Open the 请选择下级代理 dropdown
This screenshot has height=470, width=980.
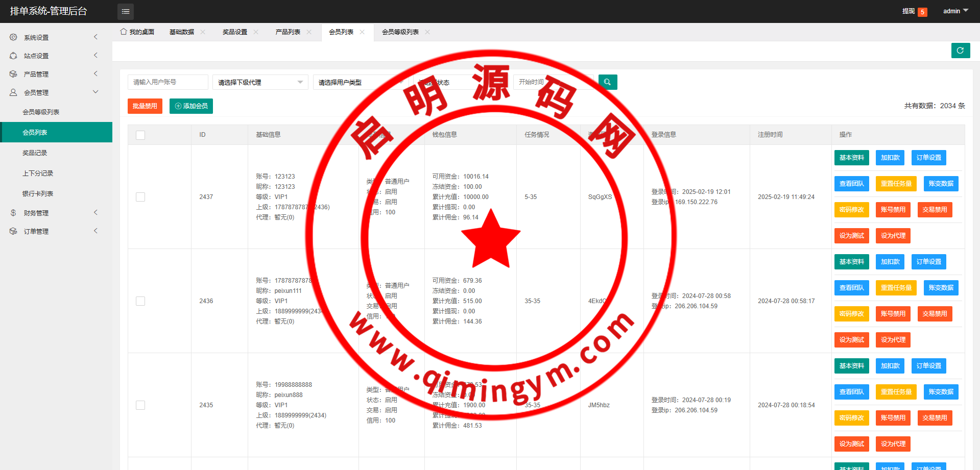pos(260,82)
